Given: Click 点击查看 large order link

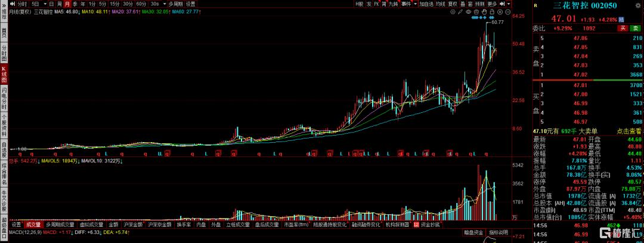Looking at the screenshot, I should (628, 131).
